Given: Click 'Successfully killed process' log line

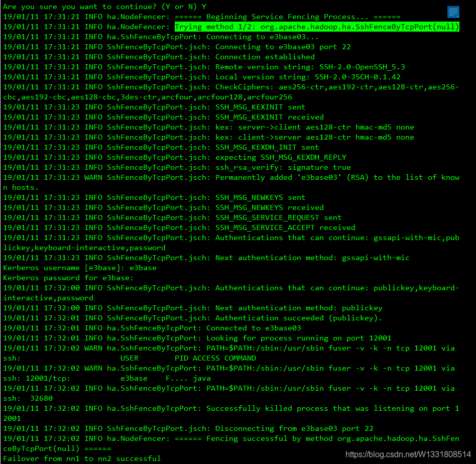Looking at the screenshot, I should [231, 413].
